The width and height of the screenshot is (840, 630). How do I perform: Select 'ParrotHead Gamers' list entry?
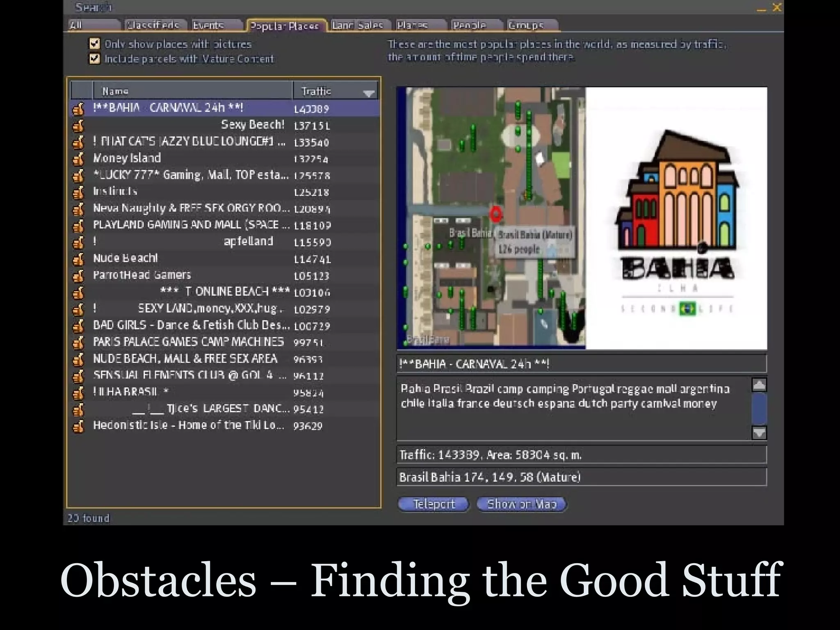click(225, 275)
